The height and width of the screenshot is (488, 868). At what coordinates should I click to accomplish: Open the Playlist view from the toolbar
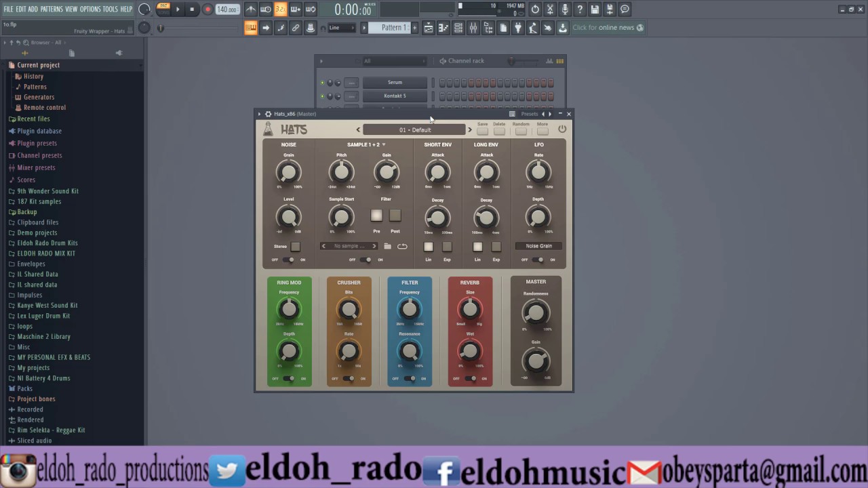click(x=429, y=28)
